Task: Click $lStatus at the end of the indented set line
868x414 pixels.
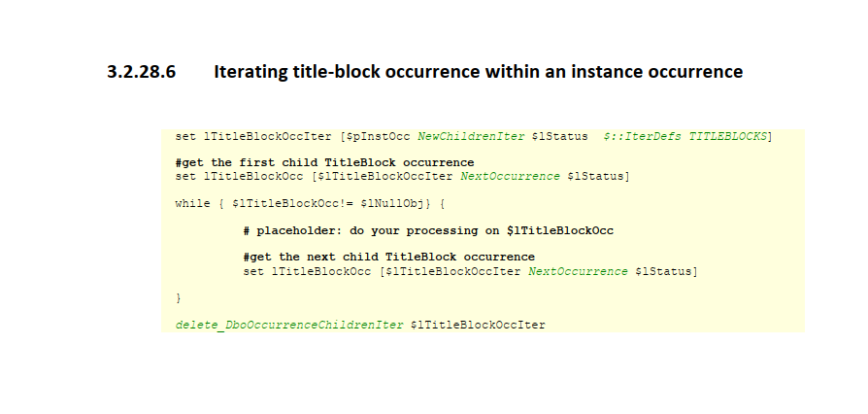Action: [665, 271]
